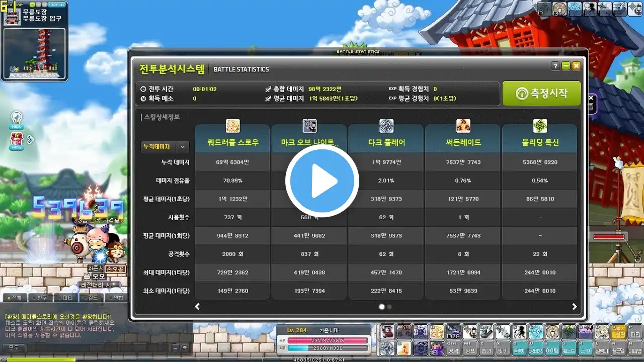Use the golden quadruple throw hotbar skill
This screenshot has height=362, width=644.
437,331
